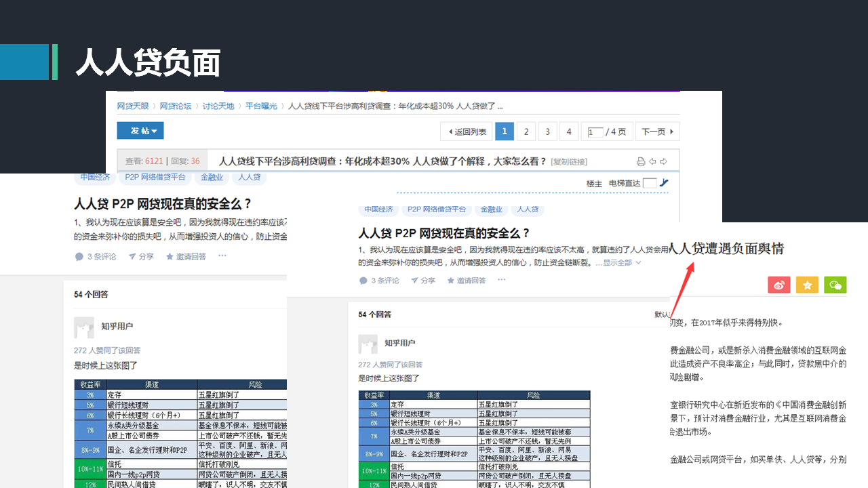Click the 返回列表 button
This screenshot has width=868, height=488.
click(467, 131)
